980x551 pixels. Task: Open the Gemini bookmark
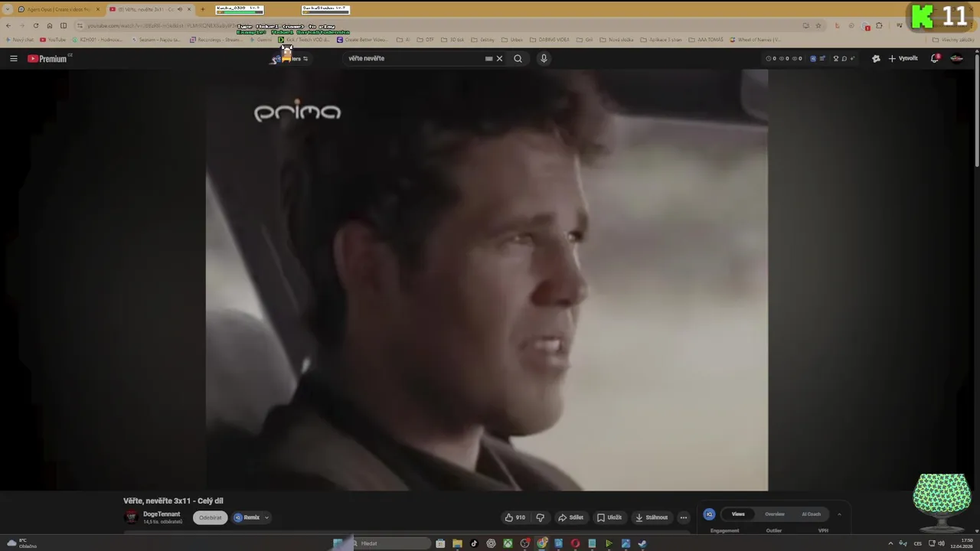click(260, 40)
